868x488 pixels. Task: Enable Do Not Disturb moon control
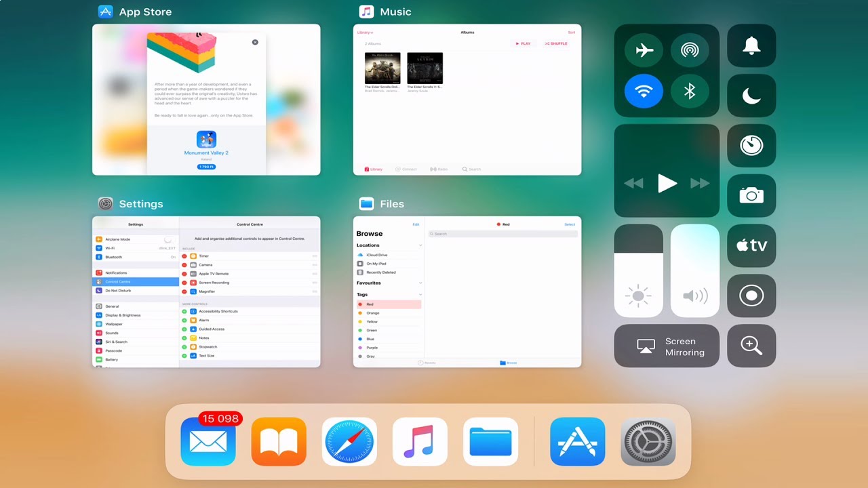click(751, 96)
